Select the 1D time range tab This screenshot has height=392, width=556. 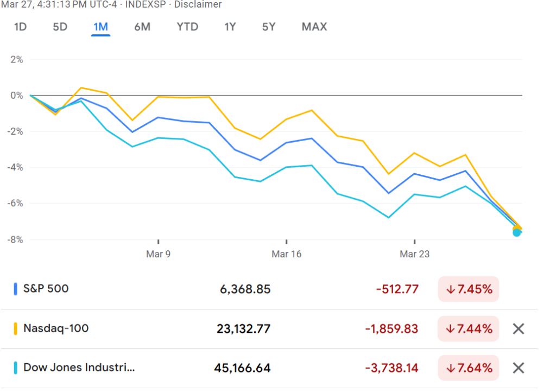(20, 27)
